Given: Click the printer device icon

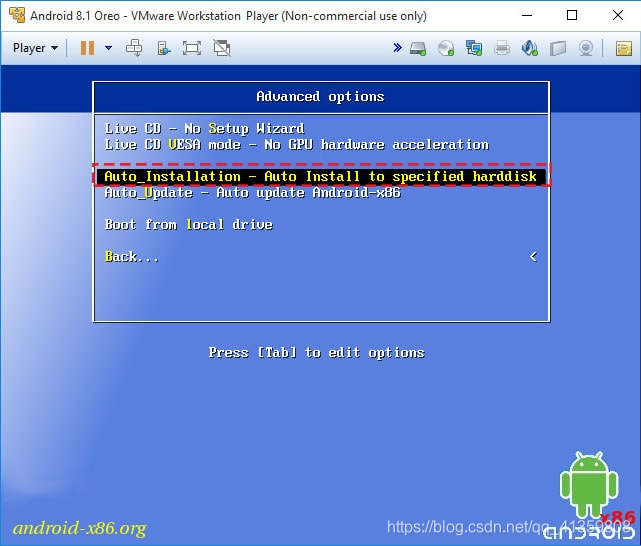Looking at the screenshot, I should (502, 48).
